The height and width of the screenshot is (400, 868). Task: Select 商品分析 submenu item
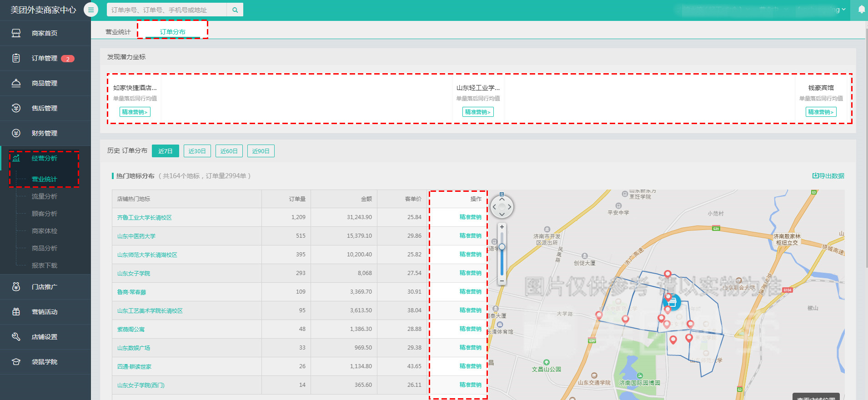(x=44, y=248)
